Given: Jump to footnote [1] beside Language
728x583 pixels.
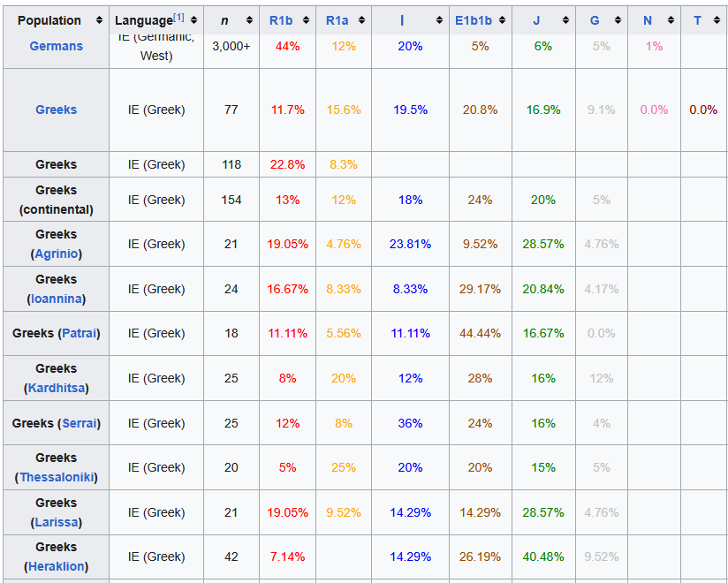Looking at the screenshot, I should (x=178, y=18).
